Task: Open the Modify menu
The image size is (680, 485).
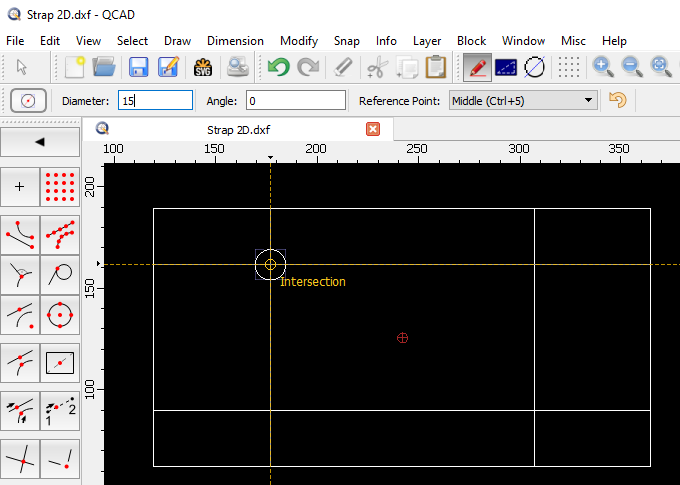Action: point(298,41)
